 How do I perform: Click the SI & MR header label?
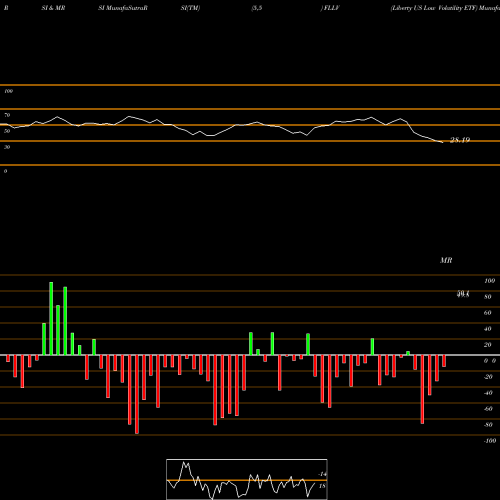click(x=53, y=8)
